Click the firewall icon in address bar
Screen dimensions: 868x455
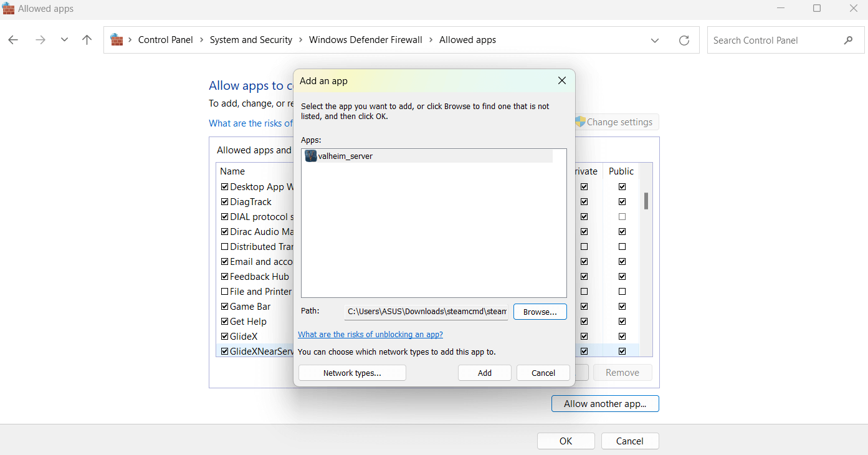(x=117, y=40)
